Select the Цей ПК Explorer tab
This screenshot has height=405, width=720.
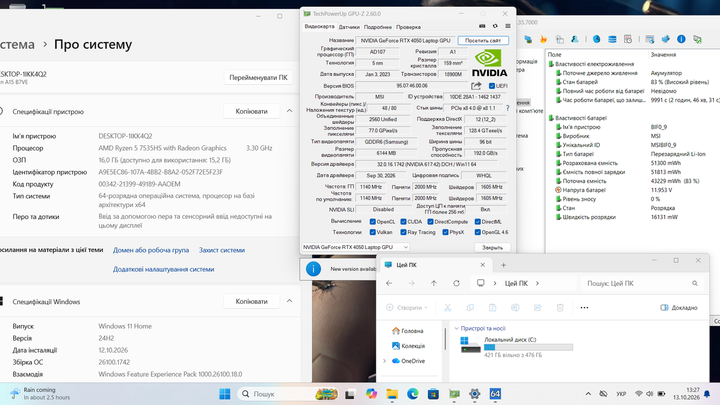pos(436,265)
